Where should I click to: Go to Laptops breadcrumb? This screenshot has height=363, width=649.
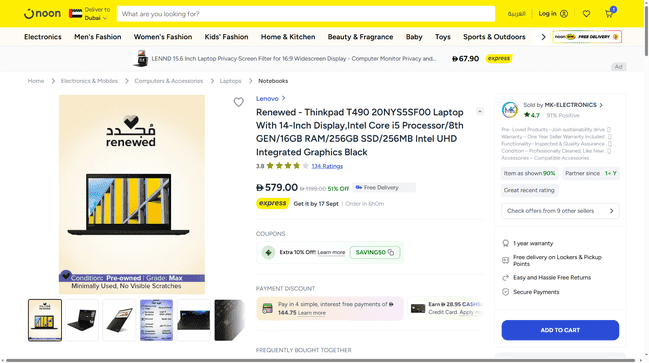point(231,81)
